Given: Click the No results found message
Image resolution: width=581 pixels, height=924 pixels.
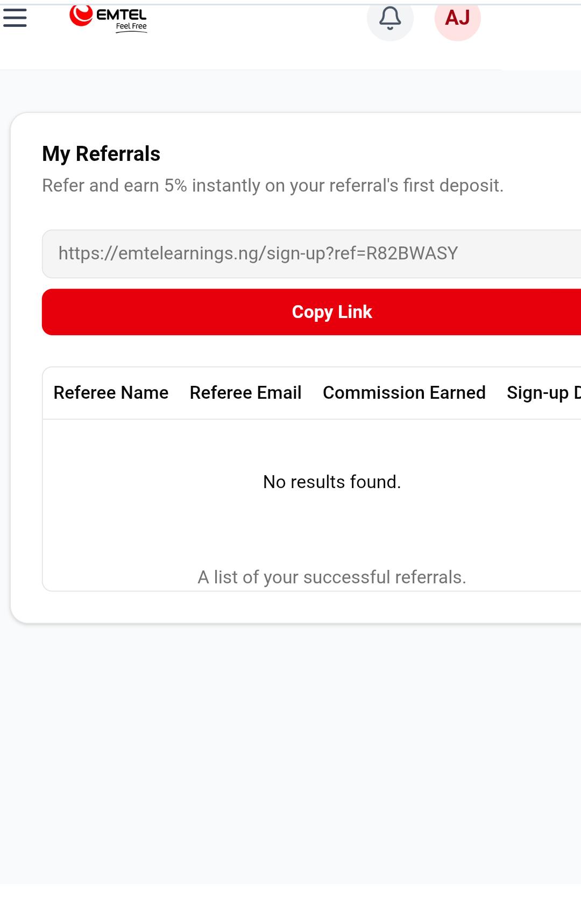Looking at the screenshot, I should click(331, 482).
